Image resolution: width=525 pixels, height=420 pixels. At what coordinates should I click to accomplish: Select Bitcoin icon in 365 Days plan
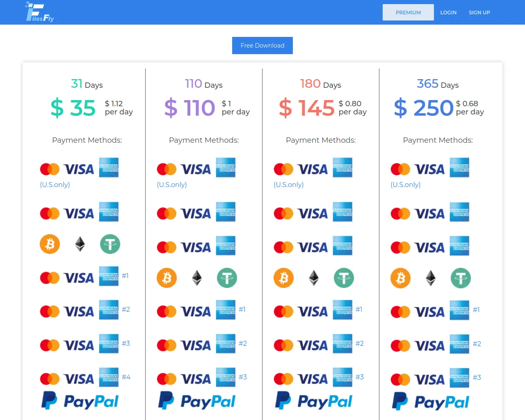click(x=400, y=278)
